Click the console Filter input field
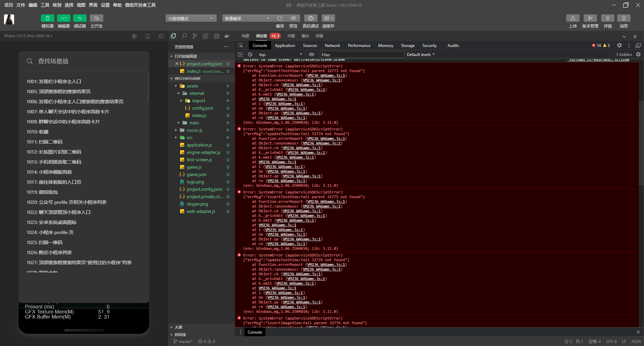The image size is (644, 346). click(x=362, y=55)
